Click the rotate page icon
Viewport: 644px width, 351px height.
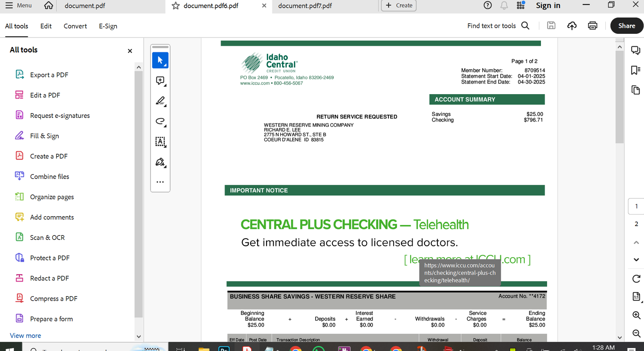coord(636,279)
